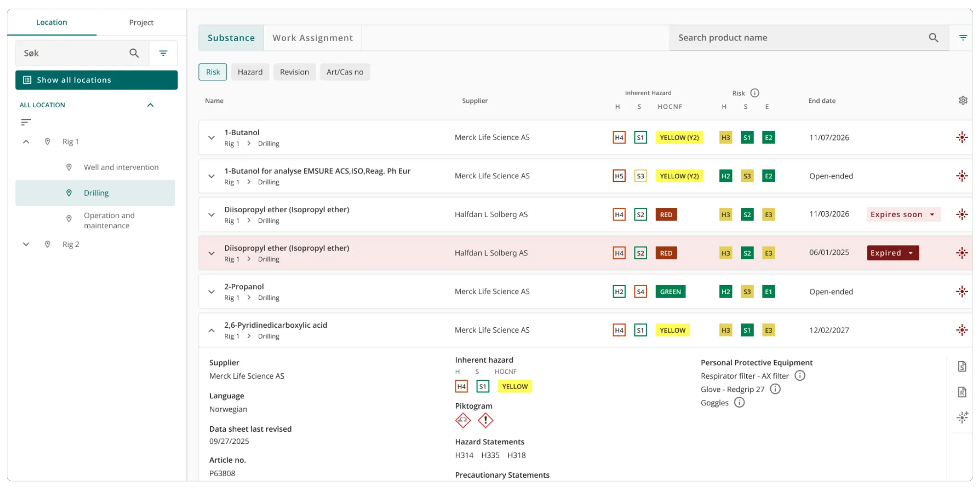Click the corrosive pictogram
This screenshot has width=980, height=490.
pos(463,420)
